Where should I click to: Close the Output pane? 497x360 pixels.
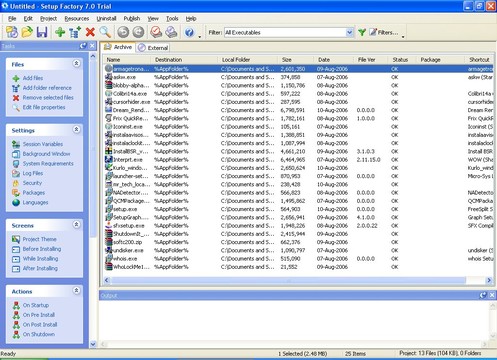pyautogui.click(x=492, y=295)
